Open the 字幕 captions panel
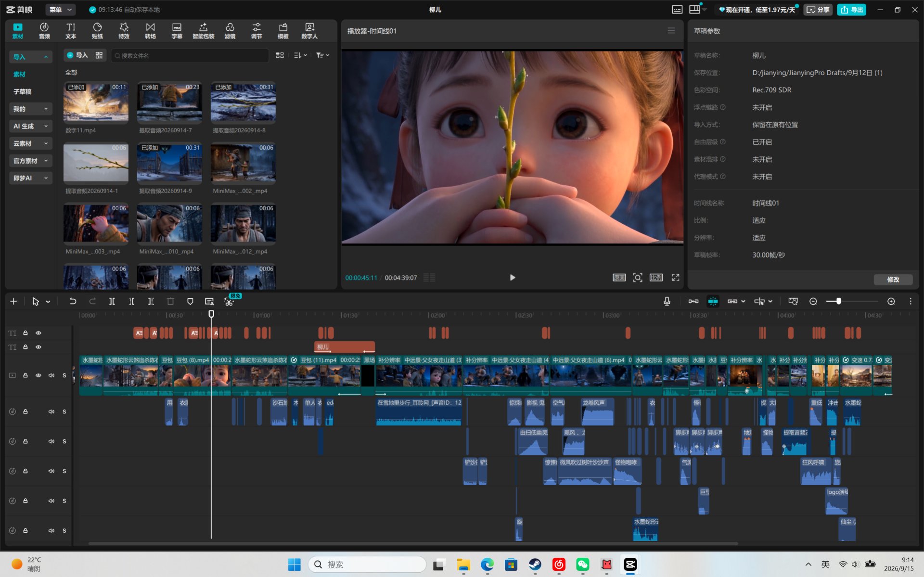This screenshot has height=577, width=924. coord(177,31)
